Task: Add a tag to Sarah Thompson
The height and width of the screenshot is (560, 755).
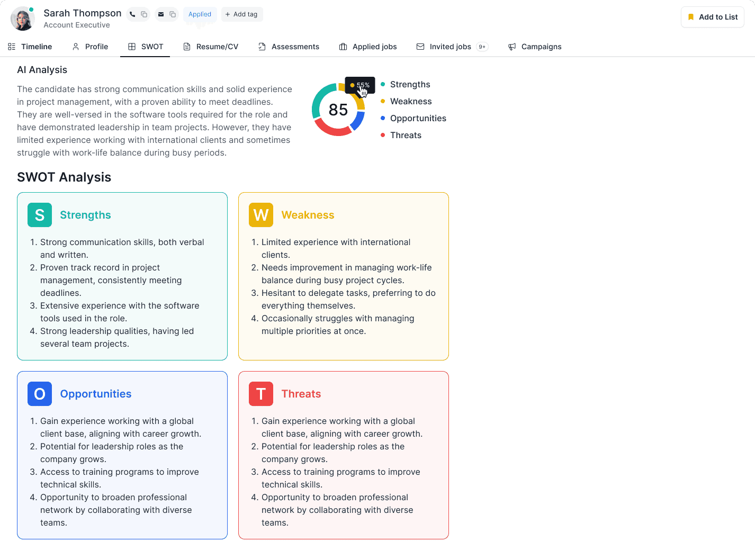Action: [x=242, y=14]
